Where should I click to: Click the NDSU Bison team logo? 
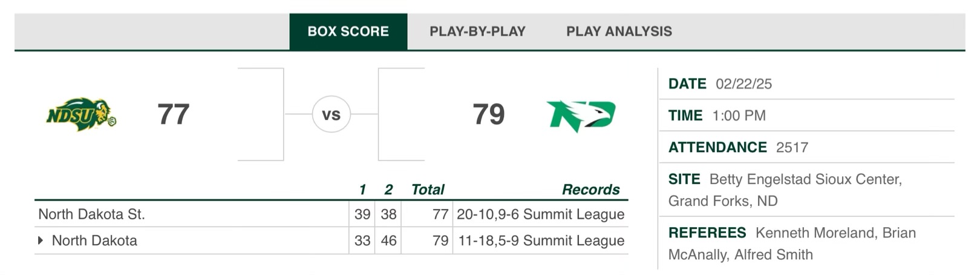point(81,114)
